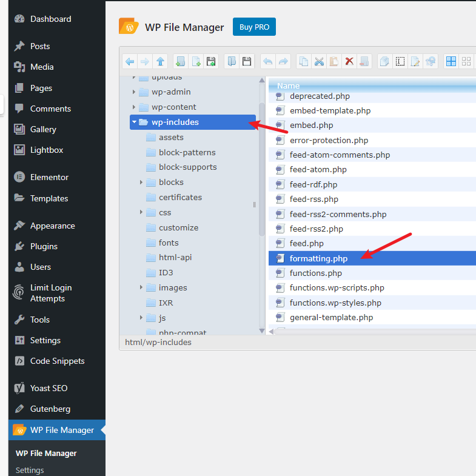Image resolution: width=476 pixels, height=476 pixels.
Task: Expand the images folder arrow
Action: pos(141,287)
